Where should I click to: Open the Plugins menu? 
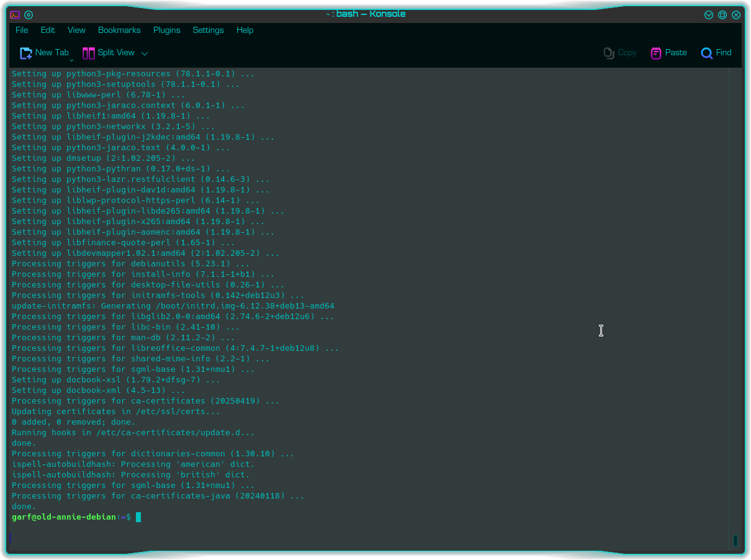click(x=166, y=30)
